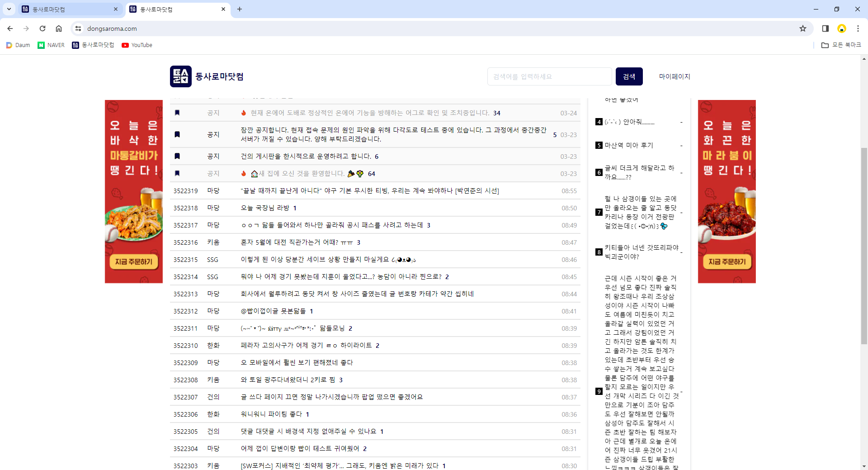Click the 지금 주문하기 button on left ad

point(133,262)
